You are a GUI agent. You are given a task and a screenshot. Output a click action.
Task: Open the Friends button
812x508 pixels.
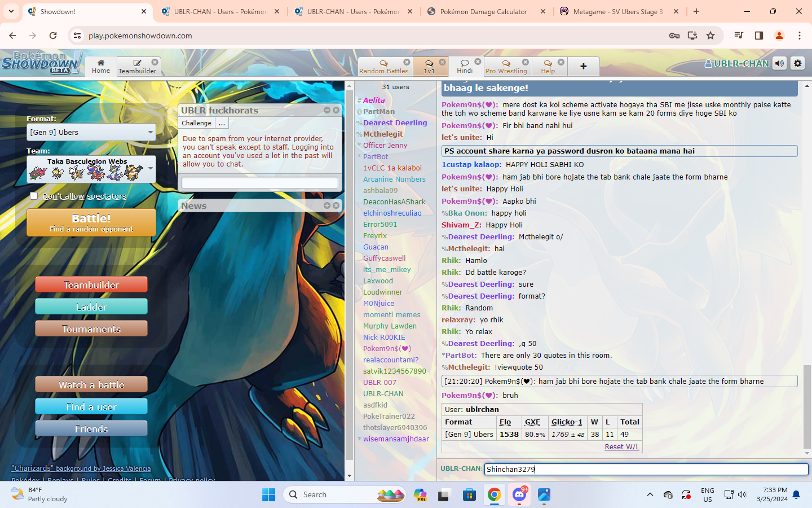pos(91,429)
